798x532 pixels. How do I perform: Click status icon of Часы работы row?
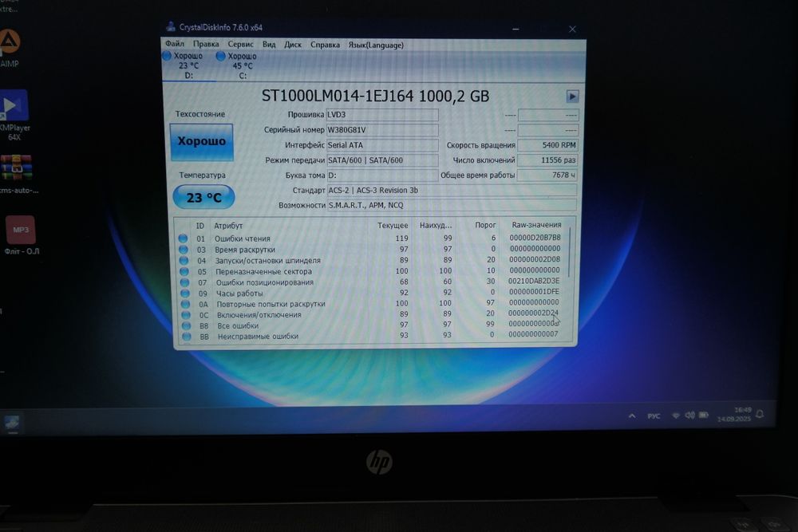pyautogui.click(x=185, y=294)
